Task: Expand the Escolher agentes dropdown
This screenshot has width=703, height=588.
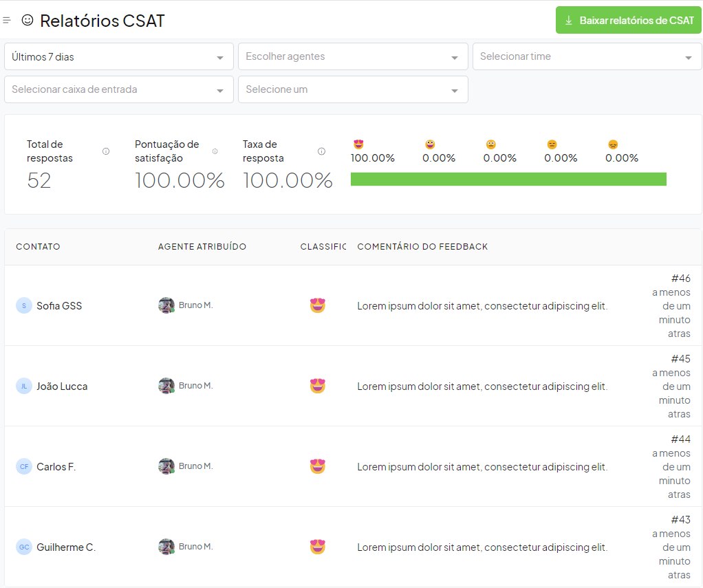Action: [x=353, y=57]
